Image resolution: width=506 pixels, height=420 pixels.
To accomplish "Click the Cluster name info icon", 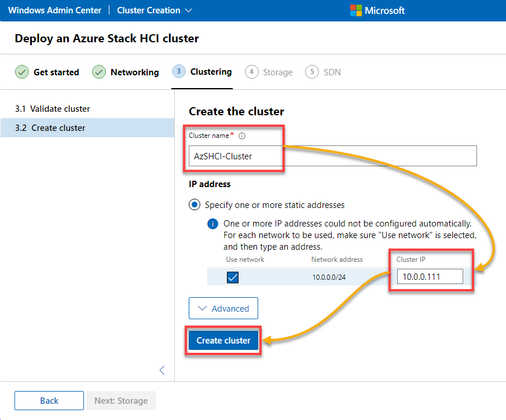I will (x=241, y=136).
